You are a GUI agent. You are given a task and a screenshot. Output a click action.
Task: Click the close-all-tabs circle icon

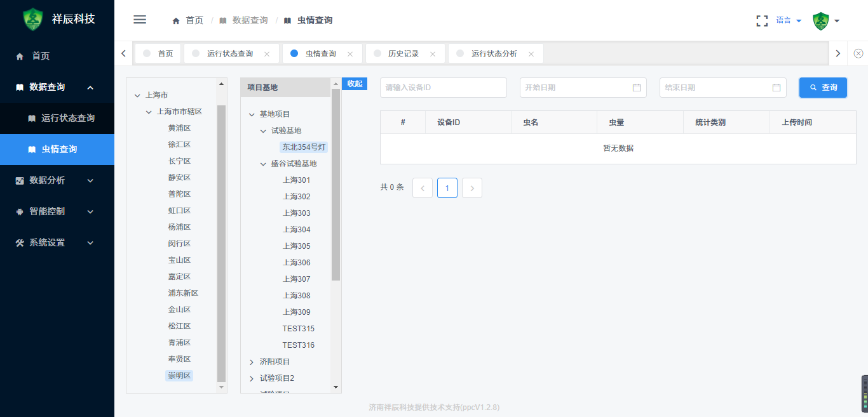click(858, 53)
